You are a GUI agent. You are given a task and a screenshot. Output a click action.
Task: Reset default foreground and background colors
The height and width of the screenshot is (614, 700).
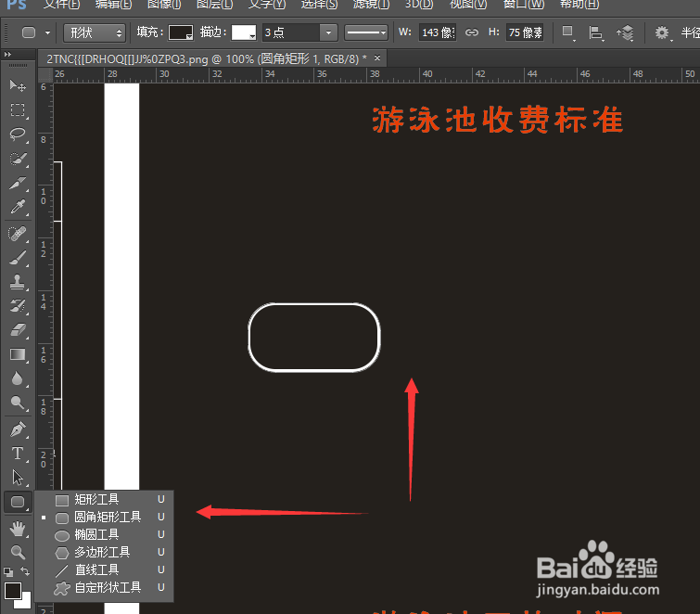click(x=8, y=571)
